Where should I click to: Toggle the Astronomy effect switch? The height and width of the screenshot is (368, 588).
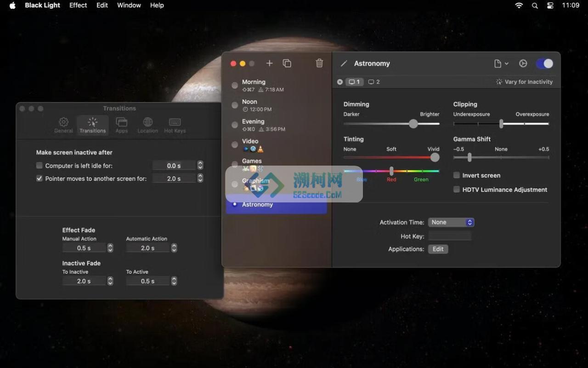(544, 63)
